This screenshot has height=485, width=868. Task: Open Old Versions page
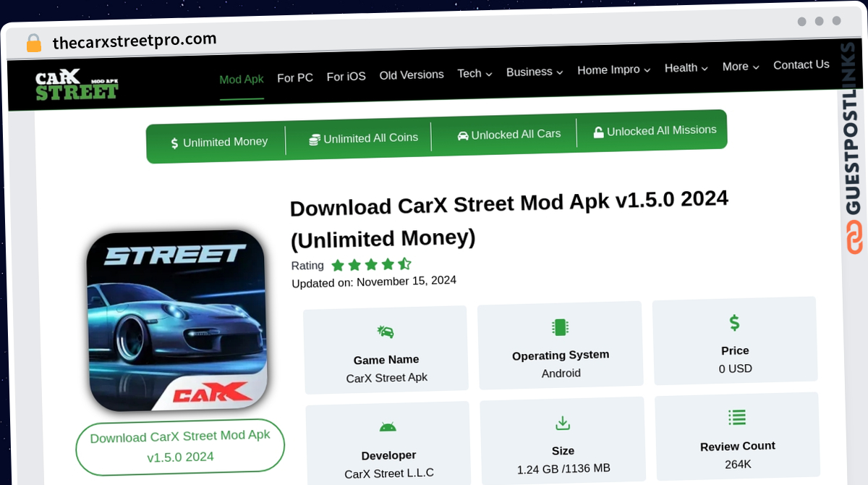point(412,75)
